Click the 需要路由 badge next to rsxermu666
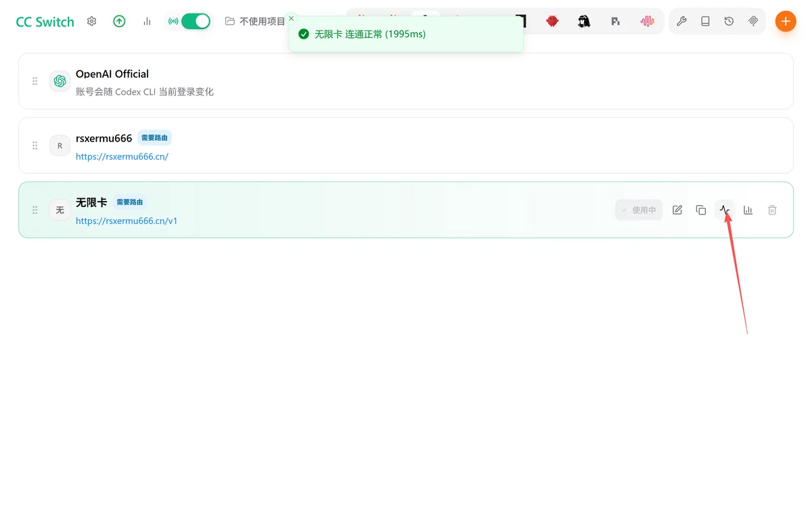Image resolution: width=812 pixels, height=511 pixels. (x=154, y=138)
